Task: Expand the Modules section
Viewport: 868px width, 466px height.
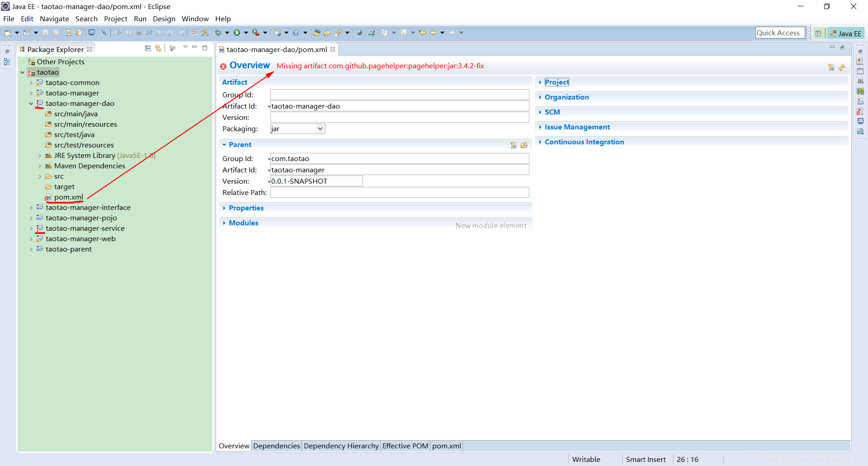Action: coord(224,223)
